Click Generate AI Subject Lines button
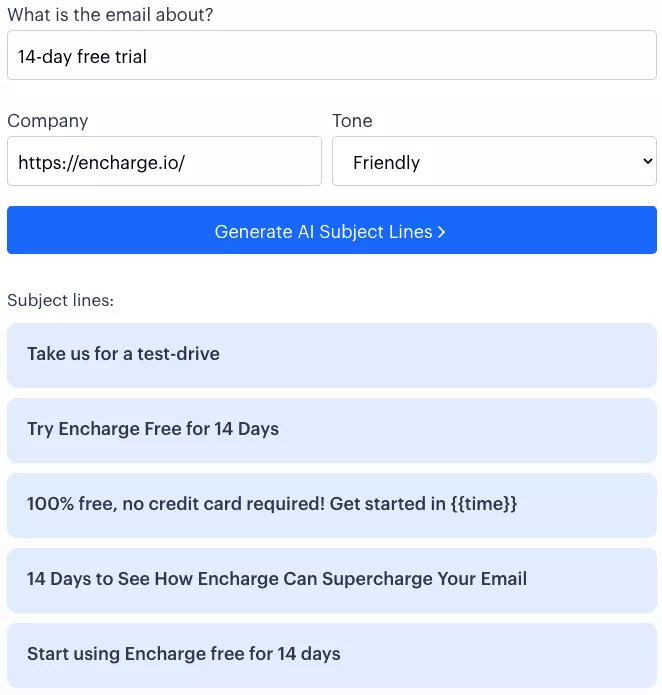Screen dimensions: 662x695 331,230
